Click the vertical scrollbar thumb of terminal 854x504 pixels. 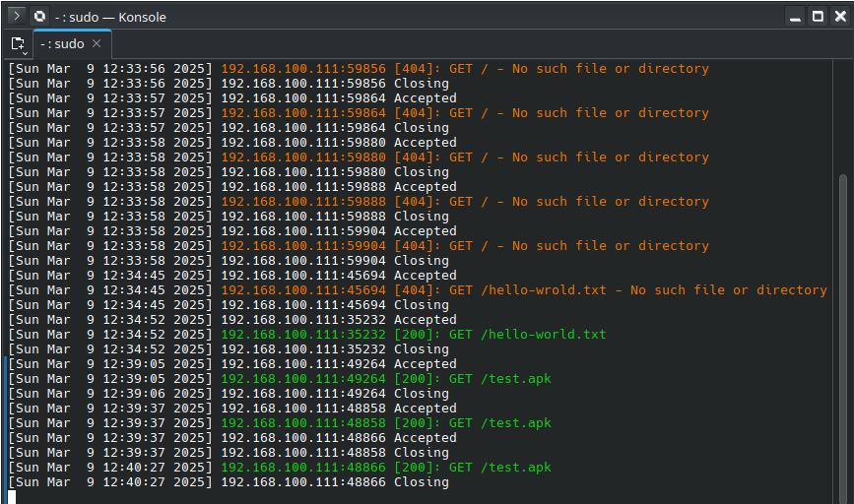pos(843,338)
